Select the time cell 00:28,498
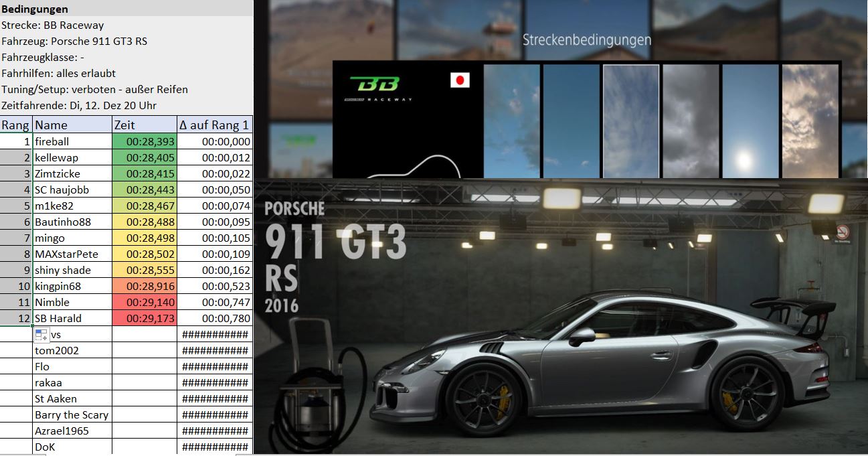Image resolution: width=868 pixels, height=456 pixels. point(145,238)
